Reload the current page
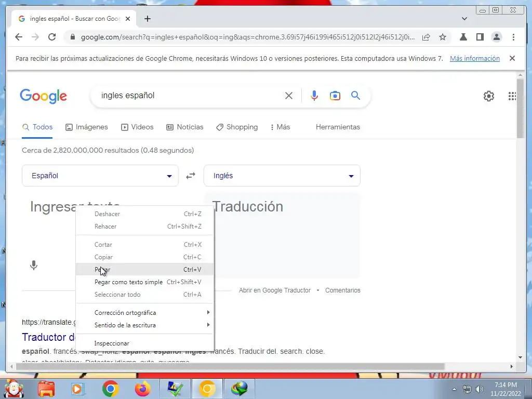The height and width of the screenshot is (399, 532). point(52,37)
